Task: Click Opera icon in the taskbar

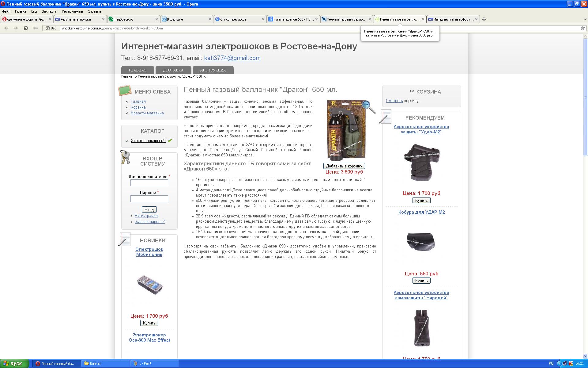Action: [38, 363]
